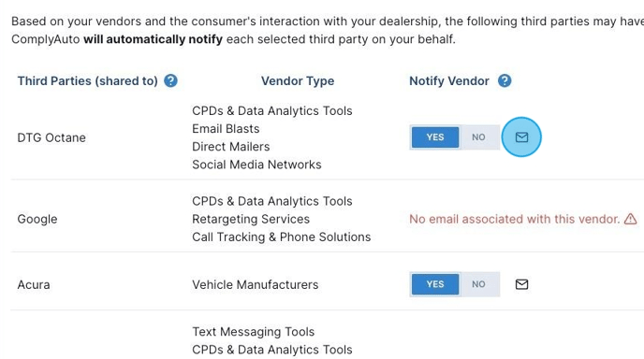644x359 pixels.
Task: Click Text Messaging Tools vendor type
Action: [x=253, y=332]
